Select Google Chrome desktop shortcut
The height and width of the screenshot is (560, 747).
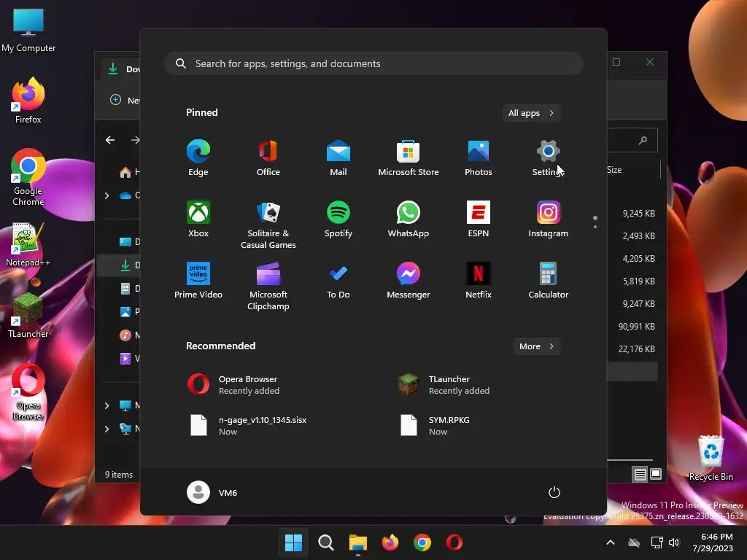click(x=28, y=177)
